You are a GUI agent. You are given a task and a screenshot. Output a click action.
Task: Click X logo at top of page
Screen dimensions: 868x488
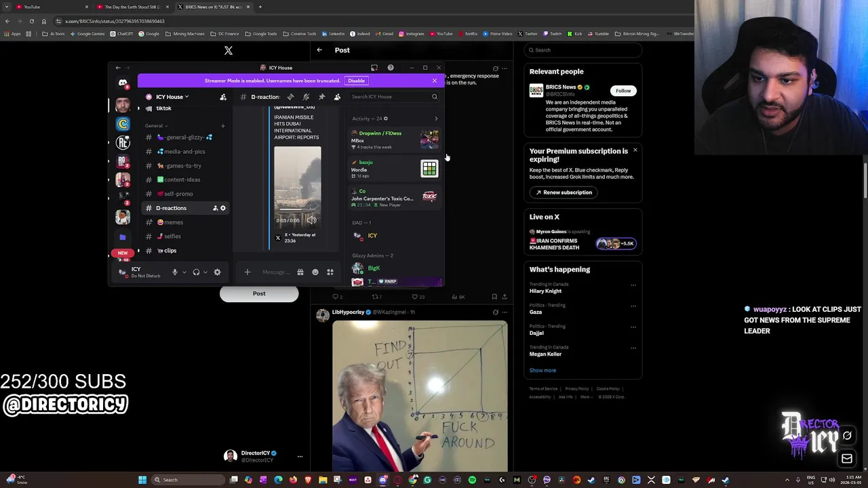(229, 51)
